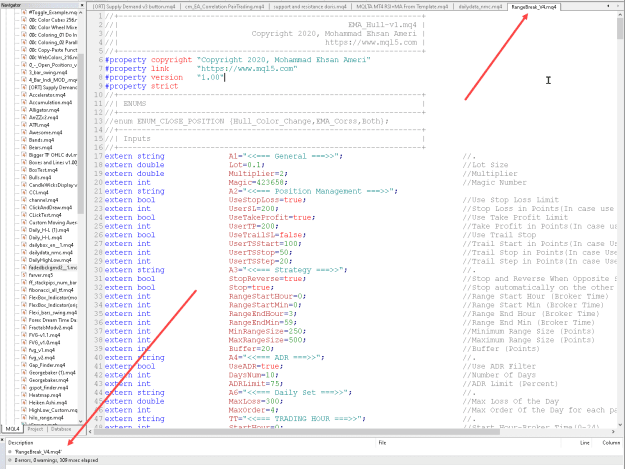Click the Gap_Finder.mq4 file icon
This screenshot has width=625, height=469.
tap(24, 365)
